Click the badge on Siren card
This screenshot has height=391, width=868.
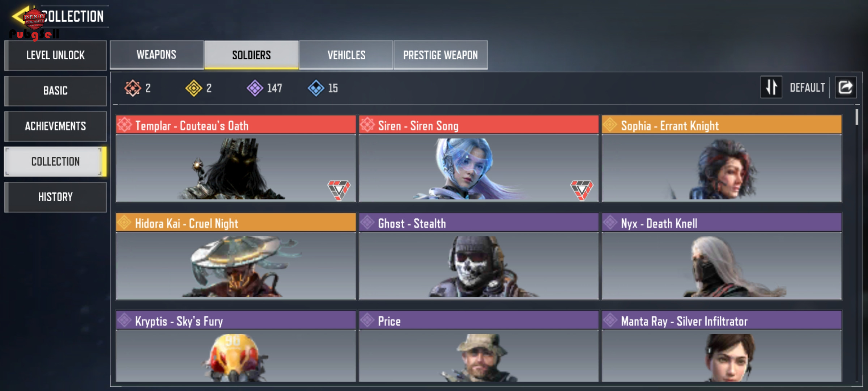click(x=582, y=190)
